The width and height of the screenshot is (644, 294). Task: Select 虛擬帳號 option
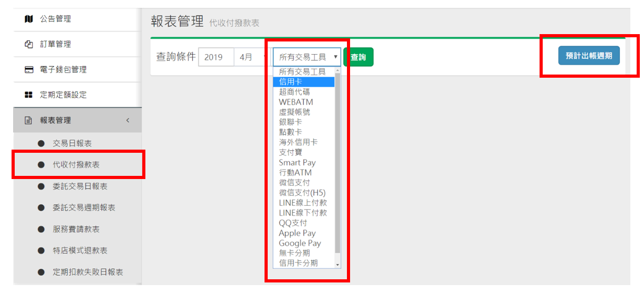point(303,112)
